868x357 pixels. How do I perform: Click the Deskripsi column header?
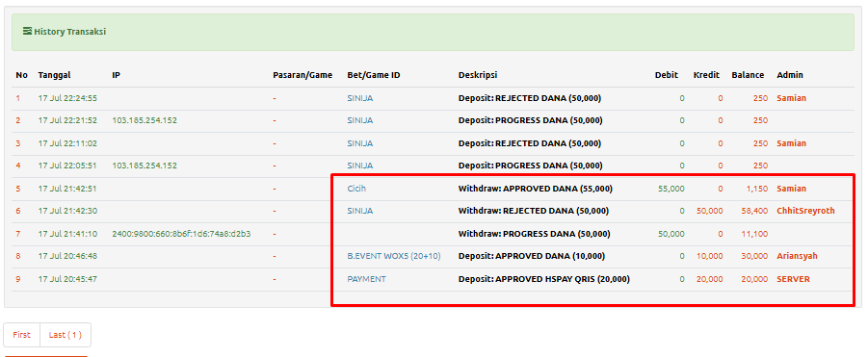[477, 75]
